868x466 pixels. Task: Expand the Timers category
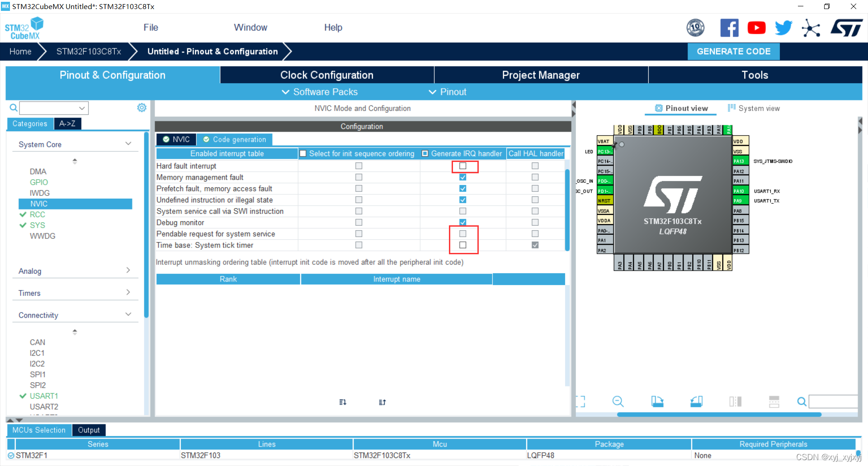coord(128,292)
